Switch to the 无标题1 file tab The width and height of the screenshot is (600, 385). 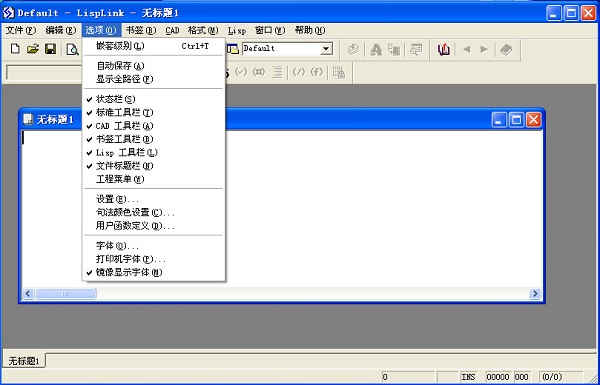point(24,361)
